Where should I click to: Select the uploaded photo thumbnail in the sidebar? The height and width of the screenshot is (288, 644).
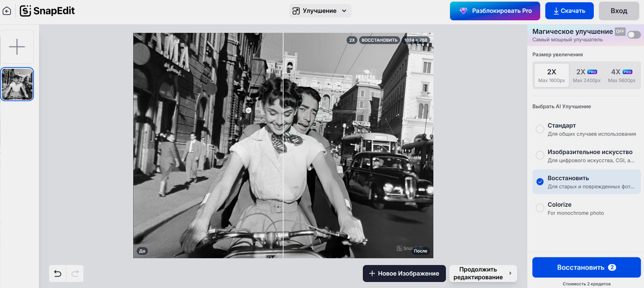(x=17, y=84)
